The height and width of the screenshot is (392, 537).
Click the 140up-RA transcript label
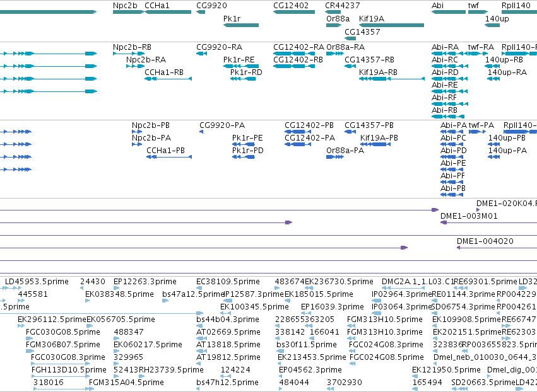coord(507,72)
